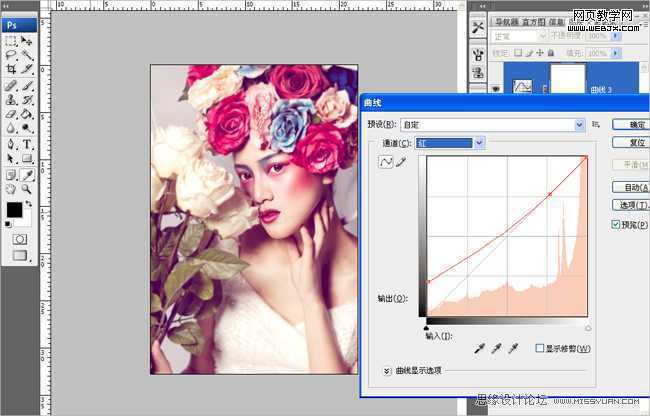Open the 正常 blend mode dropdown
This screenshot has height=416, width=650.
coord(519,36)
